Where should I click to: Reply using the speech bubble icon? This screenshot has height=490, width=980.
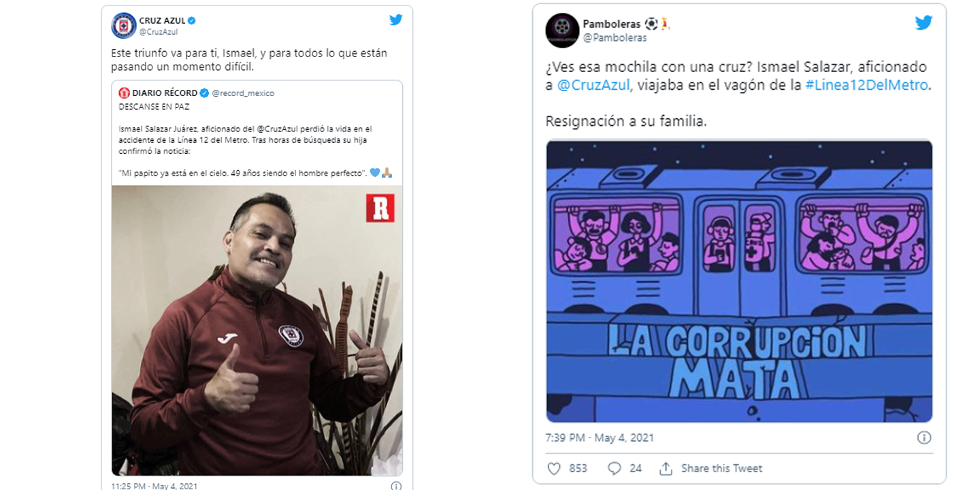click(614, 468)
